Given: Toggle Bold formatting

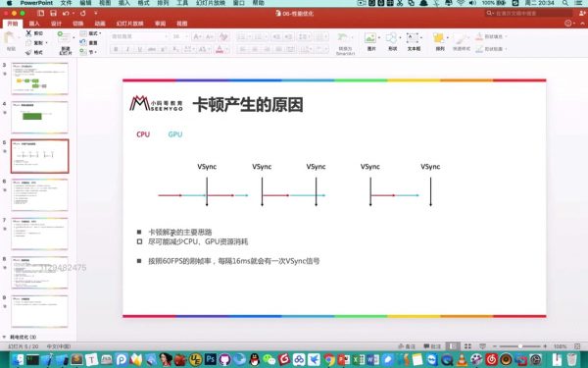Looking at the screenshot, I should pyautogui.click(x=116, y=49).
